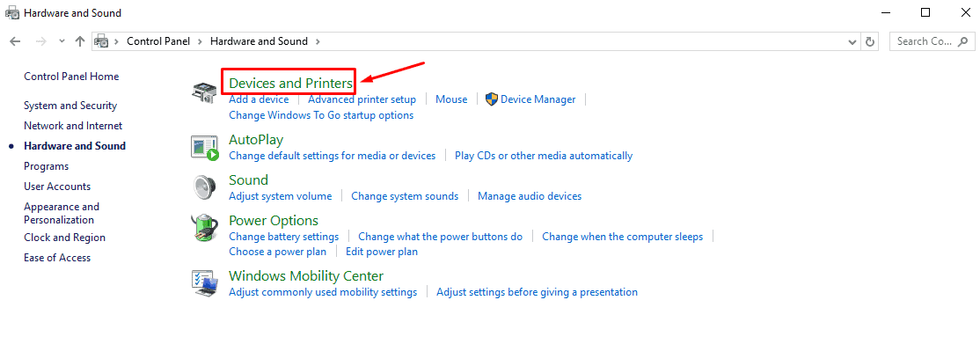The width and height of the screenshot is (980, 344).
Task: Click the Sound speaker icon
Action: click(x=204, y=187)
